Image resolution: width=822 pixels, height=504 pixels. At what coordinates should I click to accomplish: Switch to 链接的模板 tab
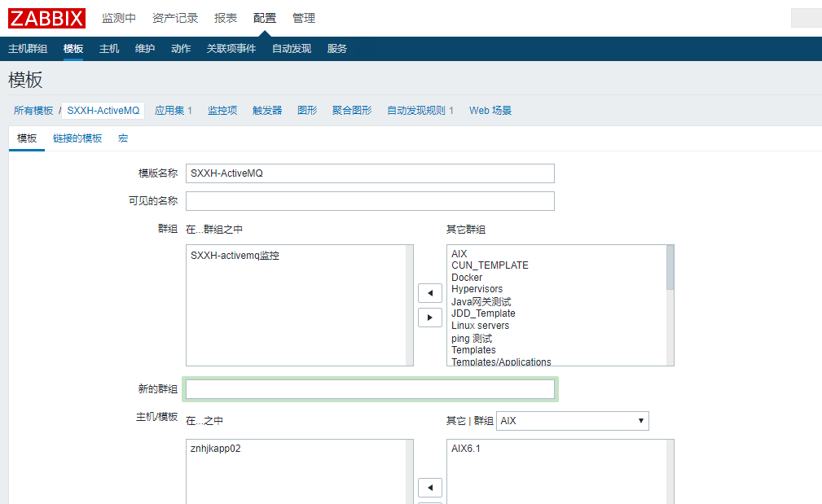[x=77, y=138]
